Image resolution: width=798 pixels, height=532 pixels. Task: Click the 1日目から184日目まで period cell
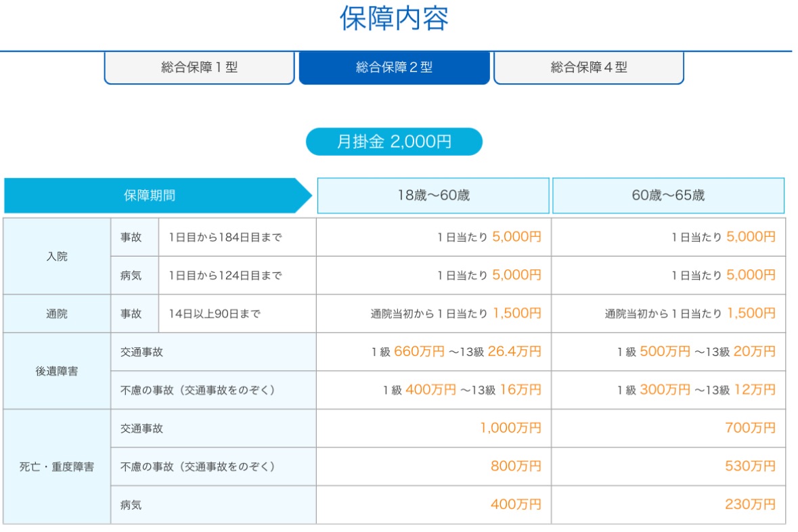click(225, 238)
